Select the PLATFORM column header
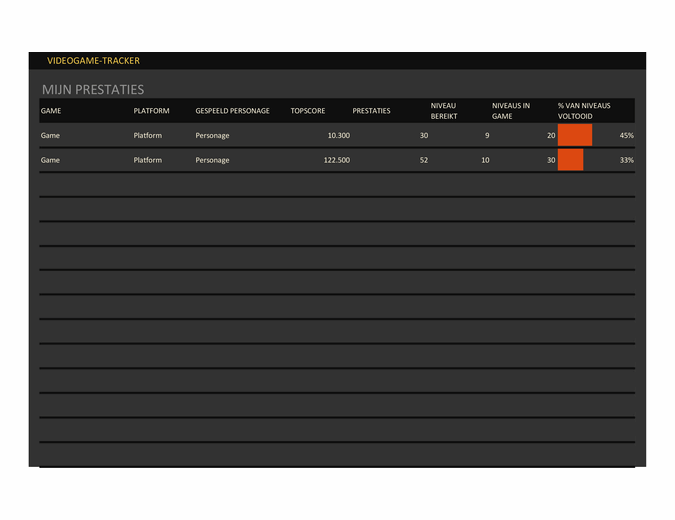The width and height of the screenshot is (675, 520). (151, 111)
